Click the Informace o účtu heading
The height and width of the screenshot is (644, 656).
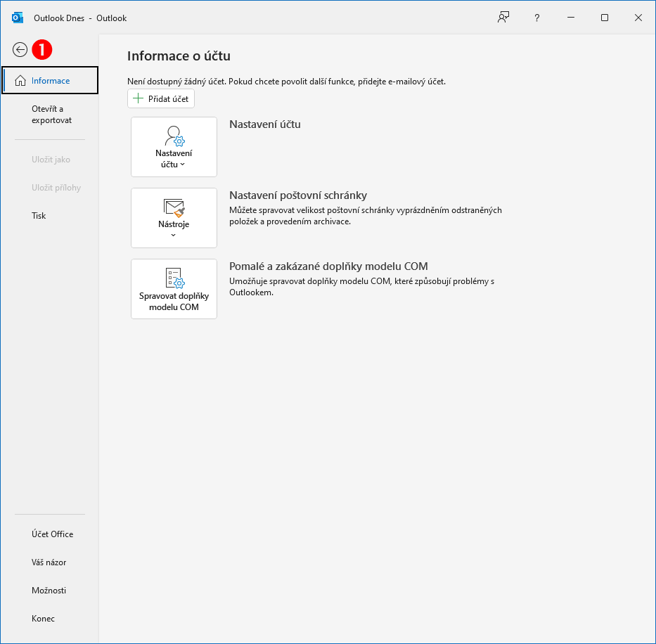coord(179,56)
